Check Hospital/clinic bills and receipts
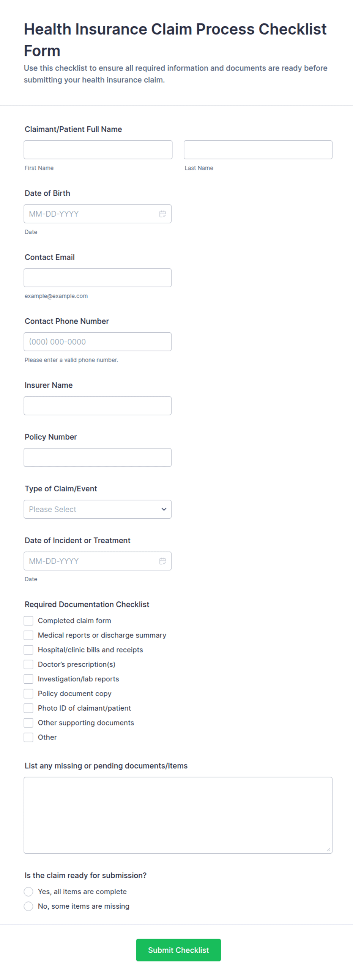 coord(28,650)
